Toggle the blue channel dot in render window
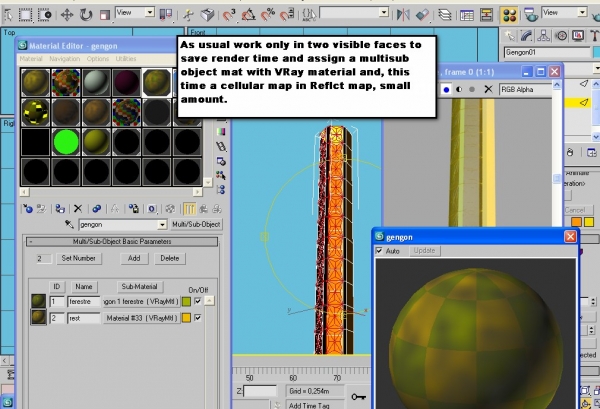 pyautogui.click(x=446, y=90)
